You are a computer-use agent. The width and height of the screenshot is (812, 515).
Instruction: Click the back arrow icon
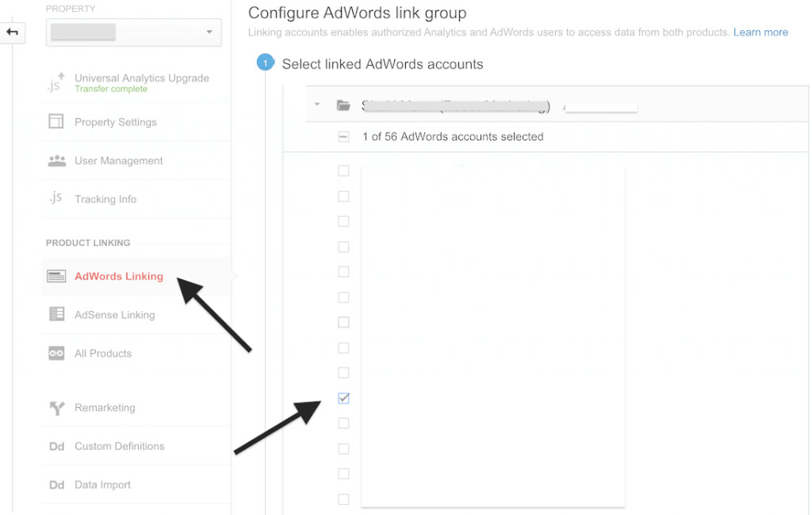coord(12,32)
